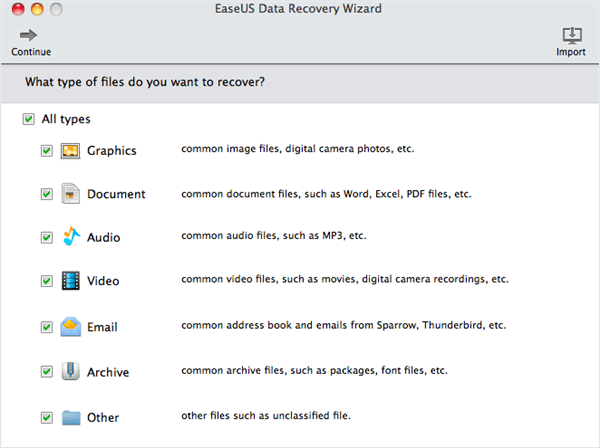Click the EaseUS Data Recovery Wizard title bar
600x448 pixels.
click(x=299, y=8)
